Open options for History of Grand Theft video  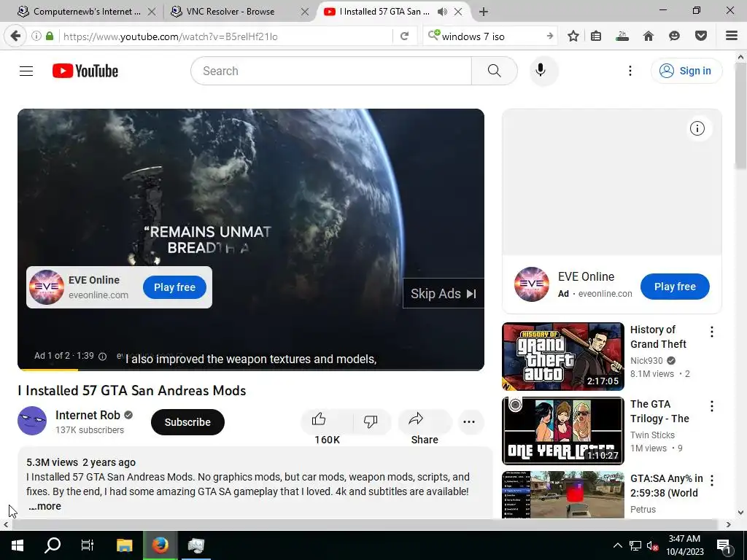712,332
